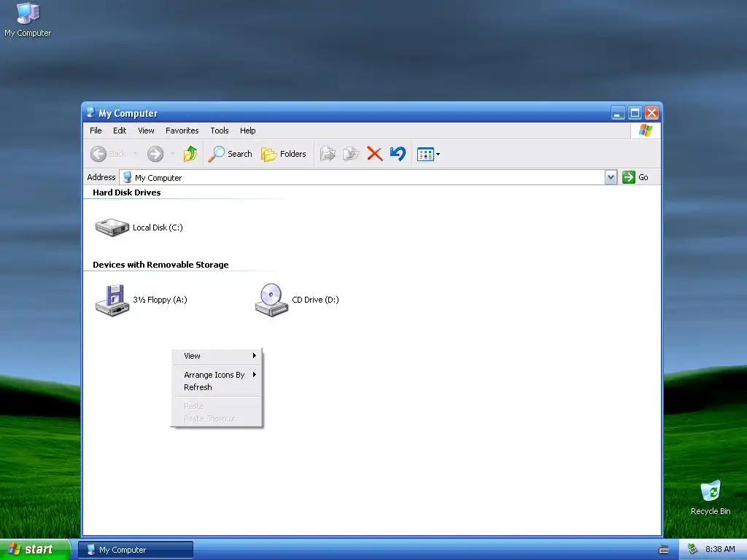
Task: Click the system tray hardware icon
Action: pyautogui.click(x=693, y=550)
